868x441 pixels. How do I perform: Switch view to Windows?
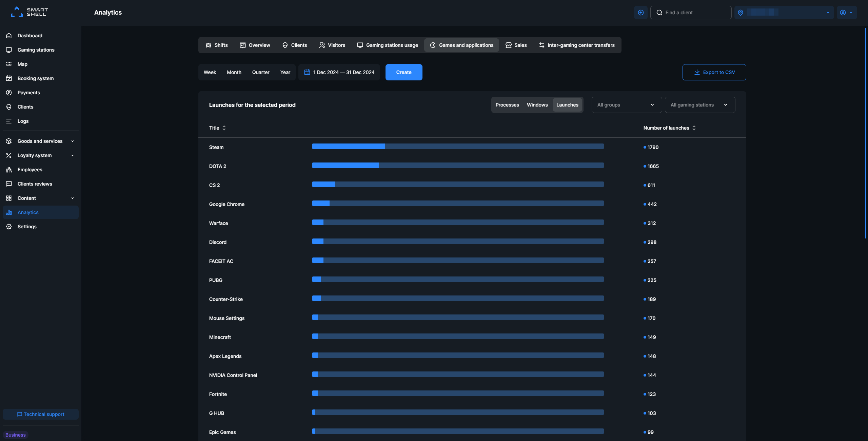[537, 105]
